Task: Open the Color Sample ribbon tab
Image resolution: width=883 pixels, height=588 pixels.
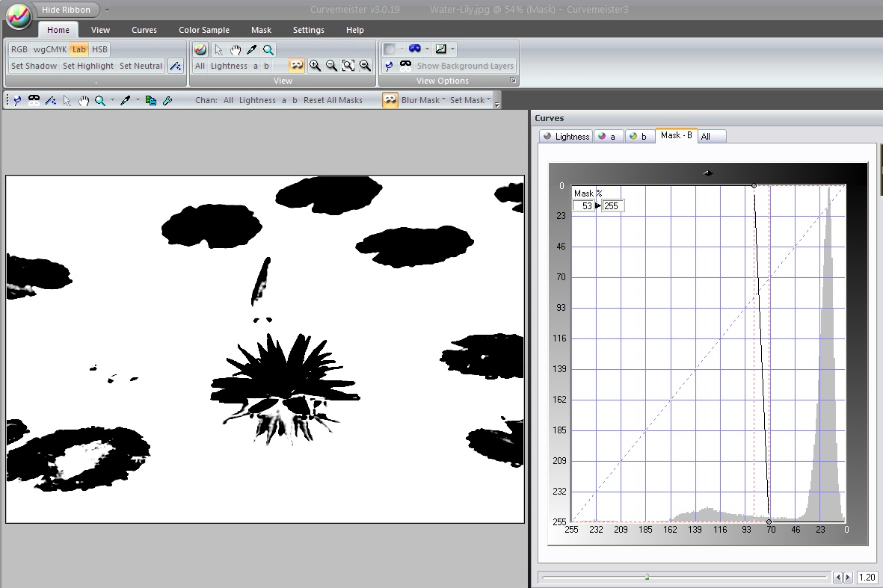Action: coord(204,30)
